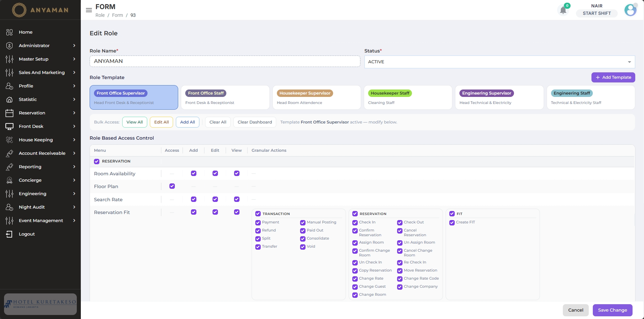Click the Role Name input field
This screenshot has height=319, width=644.
[225, 61]
